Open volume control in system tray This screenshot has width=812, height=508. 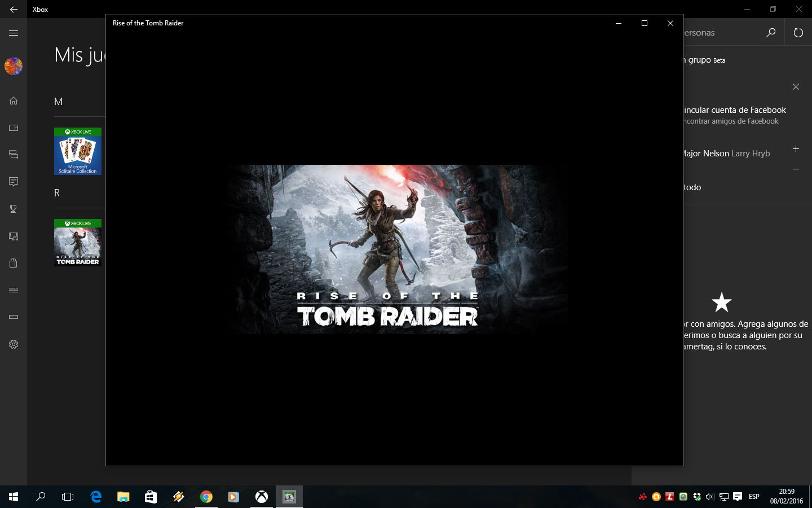[710, 497]
